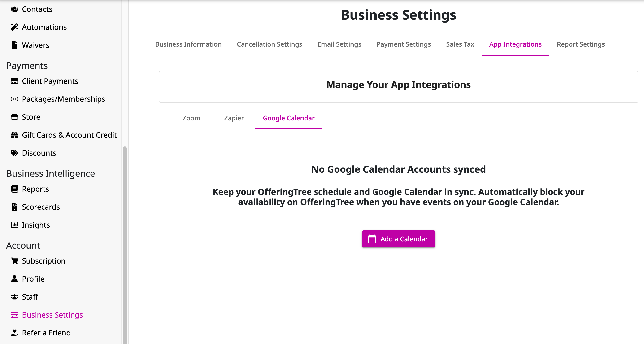Viewport: 644px width, 344px height.
Task: Click the Automations lightning-pen icon
Action: tap(15, 27)
